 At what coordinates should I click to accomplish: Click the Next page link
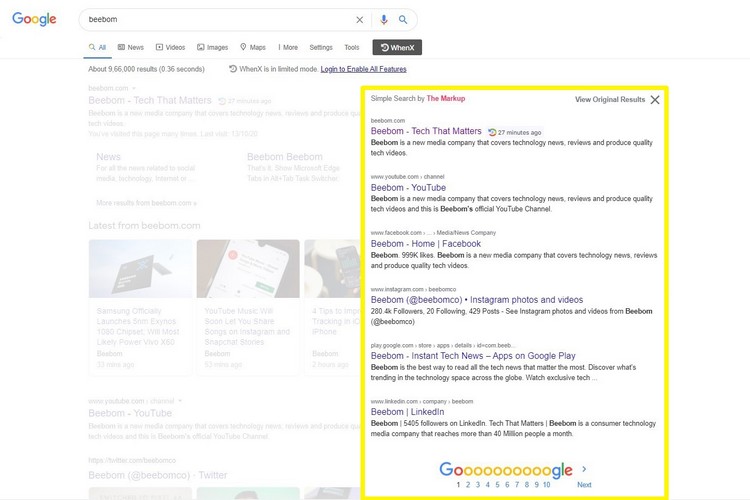coord(584,485)
